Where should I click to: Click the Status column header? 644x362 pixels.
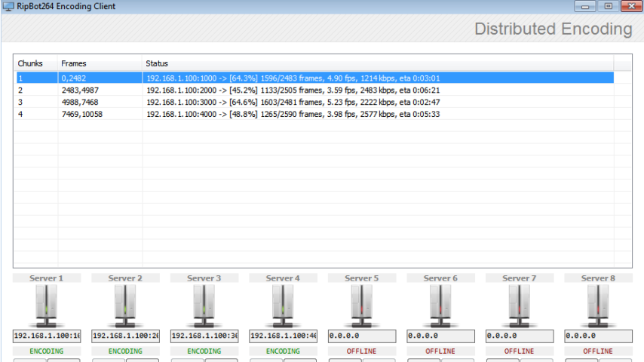[378, 63]
